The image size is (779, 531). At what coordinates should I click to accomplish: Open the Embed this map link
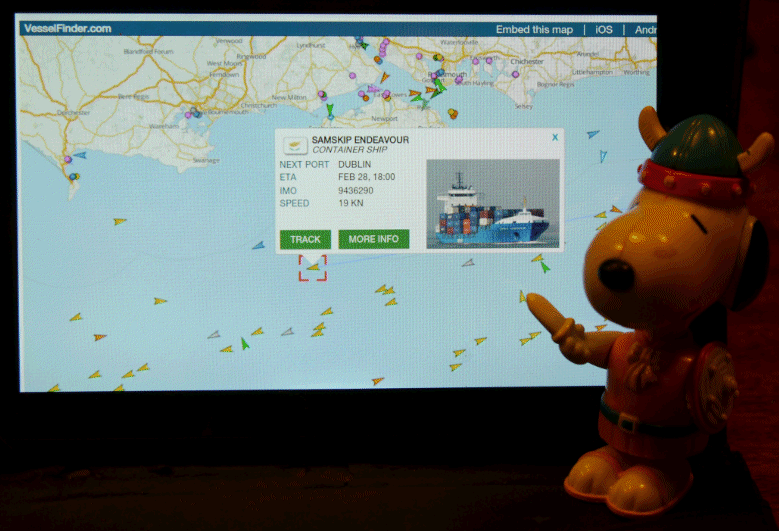click(534, 29)
